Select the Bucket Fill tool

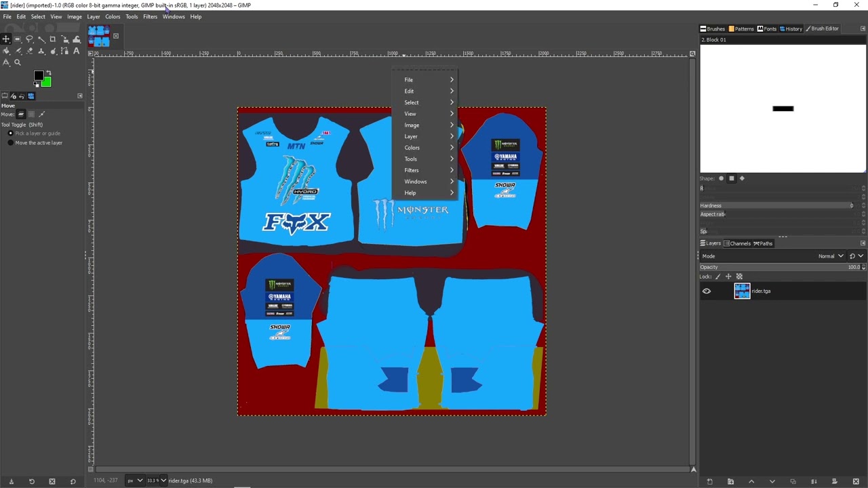pyautogui.click(x=6, y=51)
